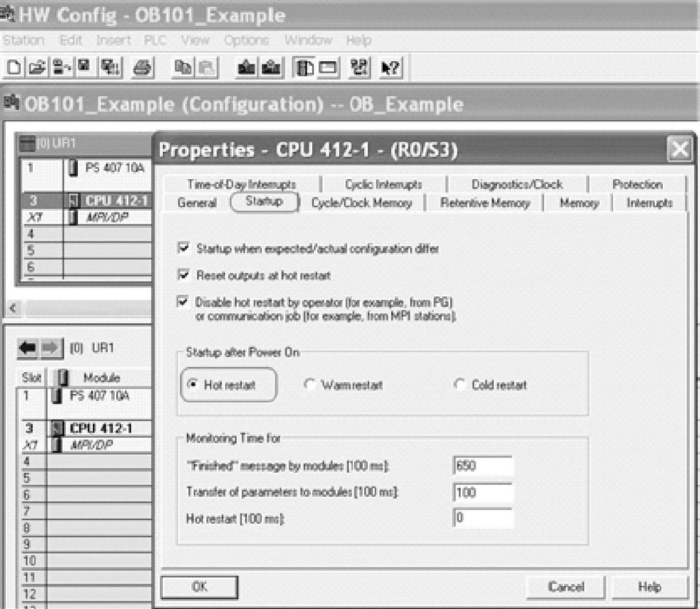Toggle Disable hot restart by operator checkbox

[x=183, y=302]
